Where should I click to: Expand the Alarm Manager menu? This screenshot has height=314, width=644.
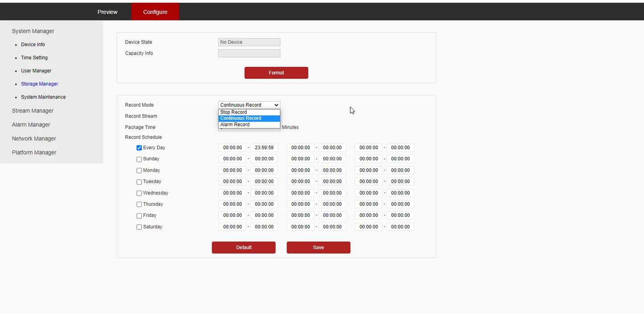(x=31, y=125)
